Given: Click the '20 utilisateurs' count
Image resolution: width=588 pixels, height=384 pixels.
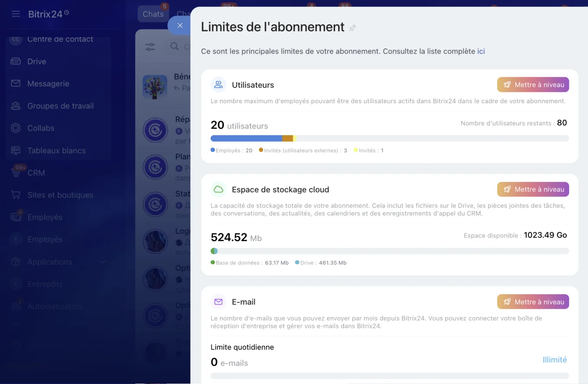Looking at the screenshot, I should point(239,125).
